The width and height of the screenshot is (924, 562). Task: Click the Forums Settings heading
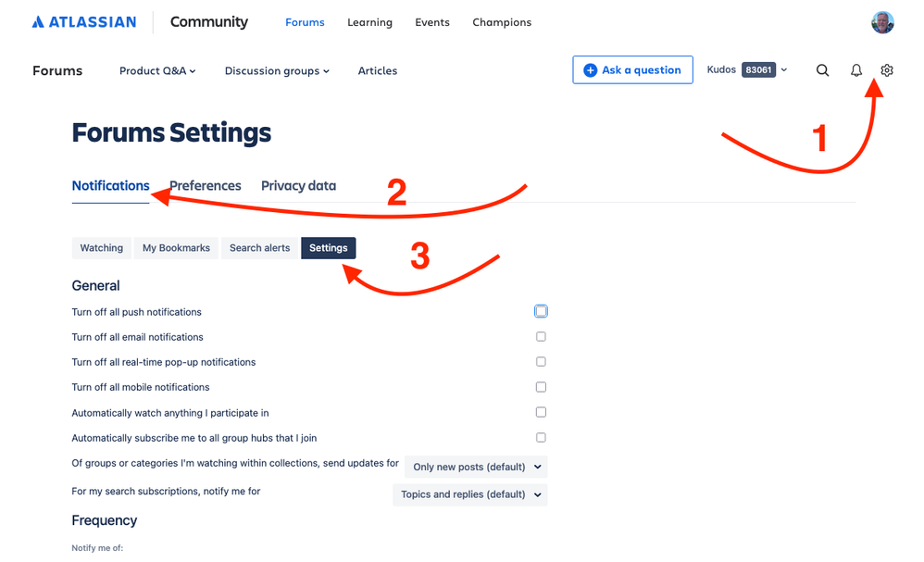click(171, 132)
